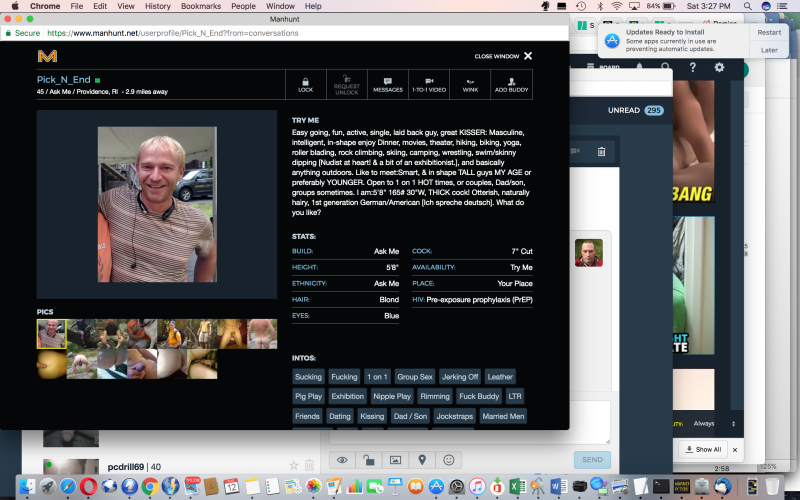Select the 1 on 1 tag
Image resolution: width=800 pixels, height=500 pixels.
[377, 377]
